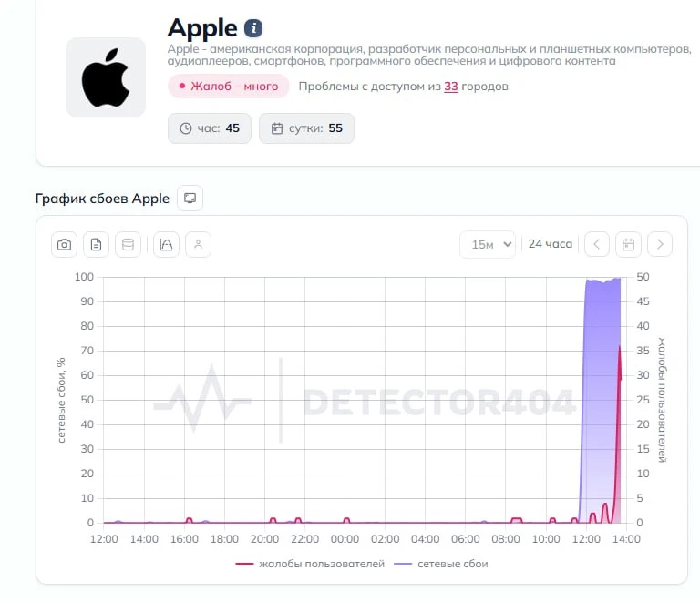Screen dimensions: 700x602
Task: Toggle жалобы пользователей legend series
Action: click(310, 564)
